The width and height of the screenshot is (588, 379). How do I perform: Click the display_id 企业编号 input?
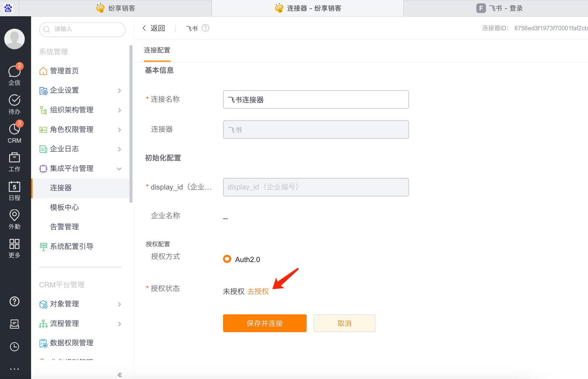point(316,187)
